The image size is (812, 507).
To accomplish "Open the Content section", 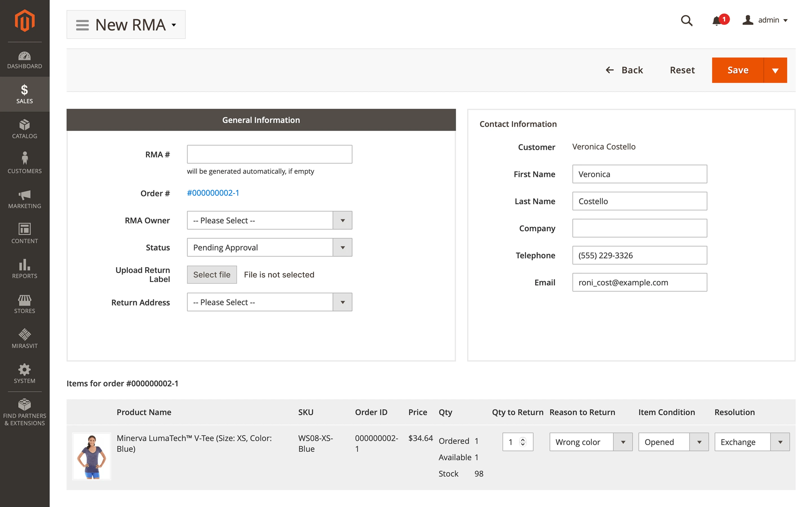I will pos(24,233).
